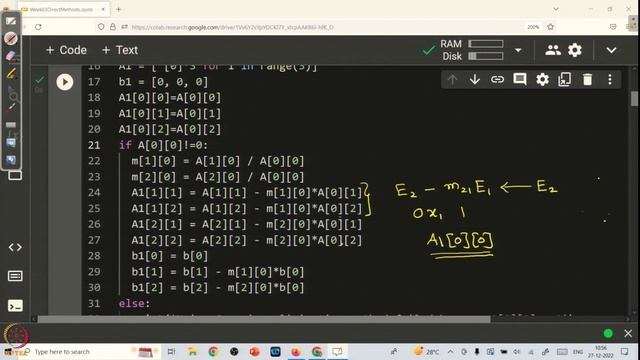Open command palette list icon in sidebar

15,276
